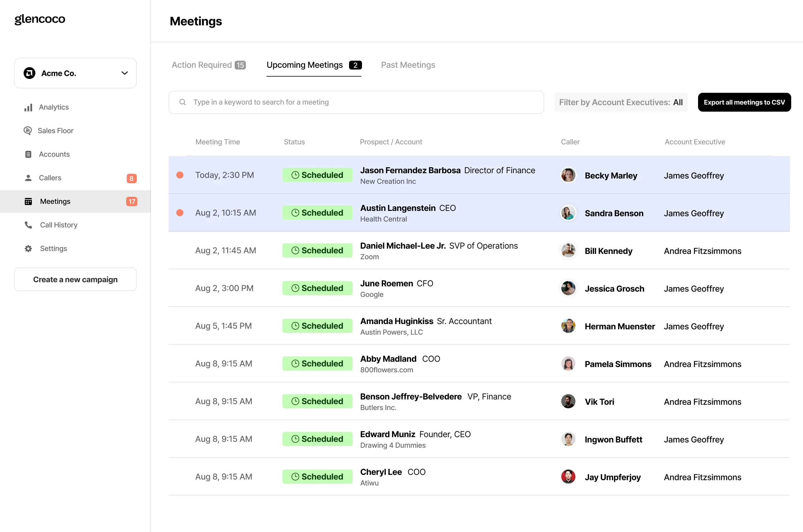803x532 pixels.
Task: Click the Meeting Time column header
Action: pyautogui.click(x=218, y=142)
